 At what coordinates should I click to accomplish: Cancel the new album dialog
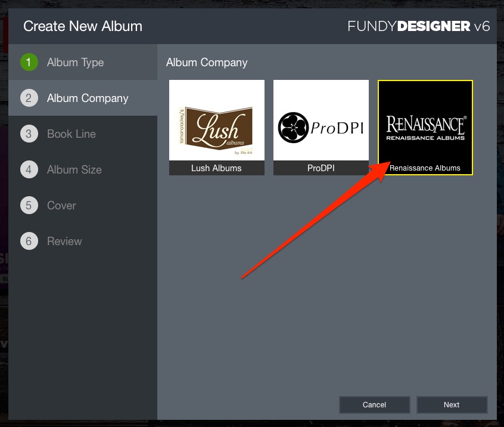[374, 404]
